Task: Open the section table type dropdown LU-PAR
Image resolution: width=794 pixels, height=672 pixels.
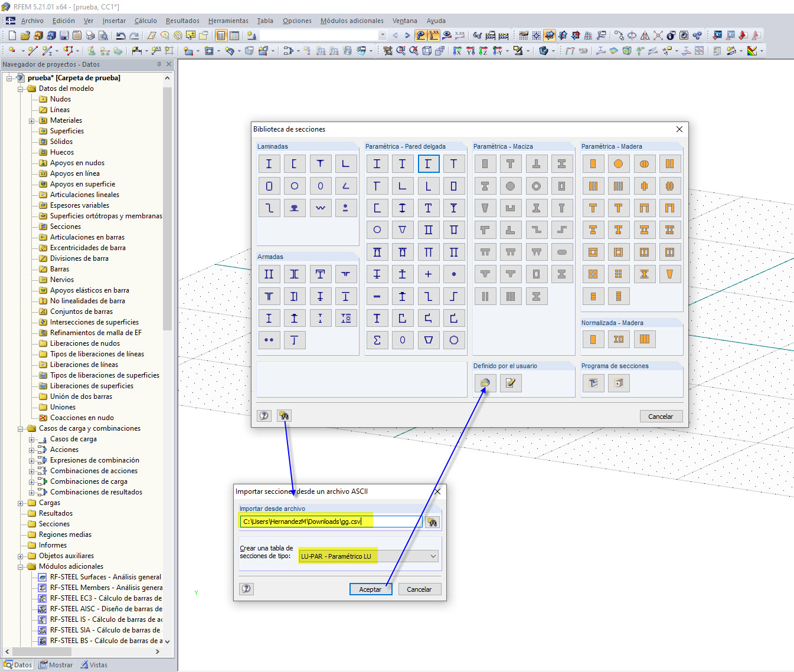Action: click(369, 556)
